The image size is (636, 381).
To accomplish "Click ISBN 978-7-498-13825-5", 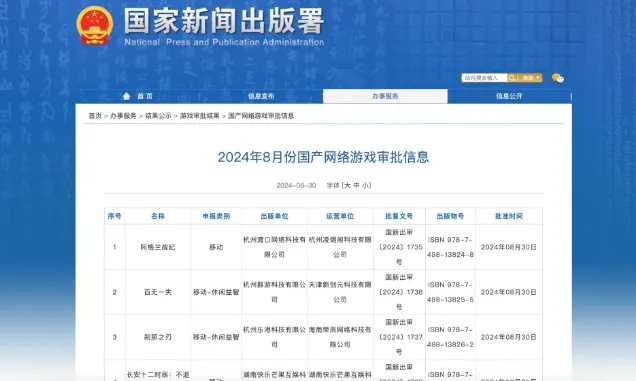I will (450, 292).
